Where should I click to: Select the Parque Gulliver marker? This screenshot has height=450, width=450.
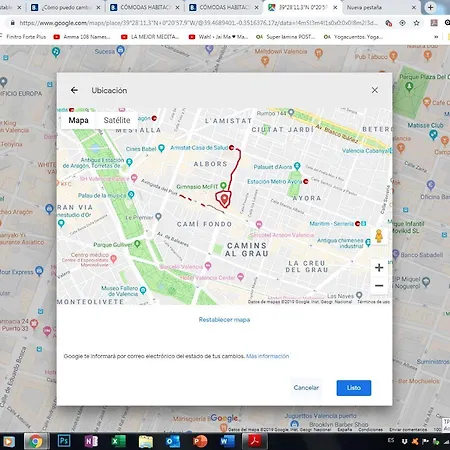coord(137,244)
